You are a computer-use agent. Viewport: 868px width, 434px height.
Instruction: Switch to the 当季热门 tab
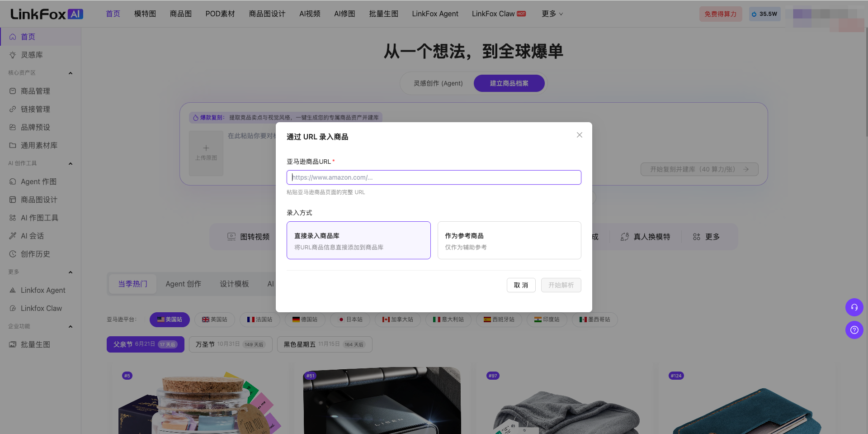tap(133, 284)
